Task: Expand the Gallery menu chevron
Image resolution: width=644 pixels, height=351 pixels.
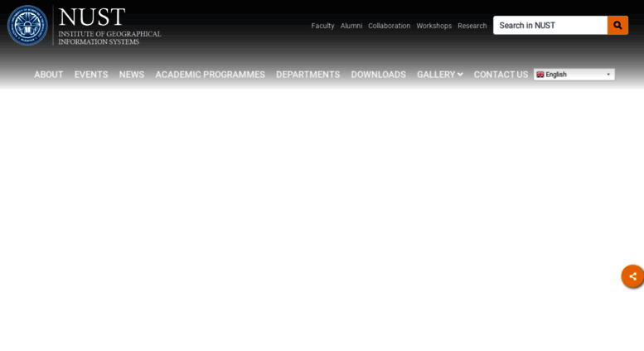Action: pos(460,75)
